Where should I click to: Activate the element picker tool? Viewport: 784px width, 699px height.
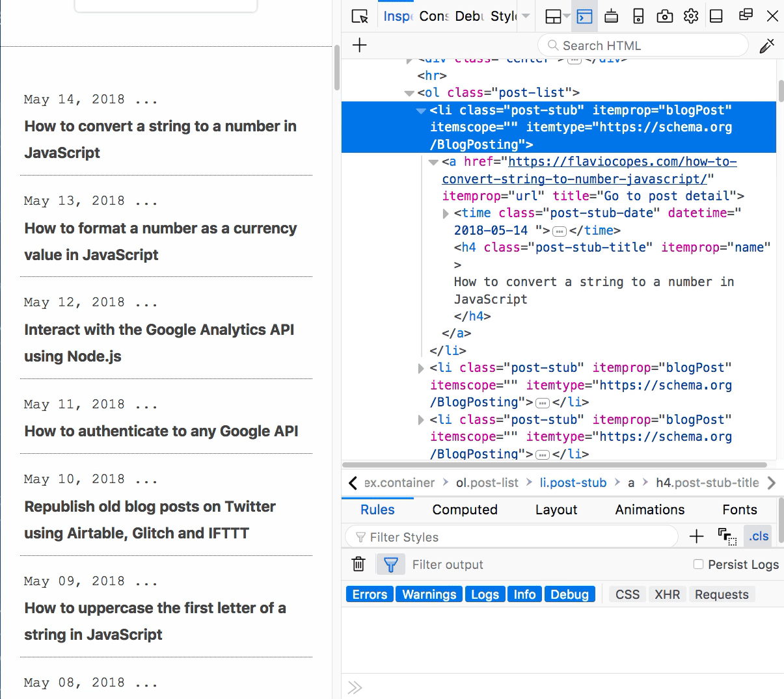pyautogui.click(x=359, y=16)
